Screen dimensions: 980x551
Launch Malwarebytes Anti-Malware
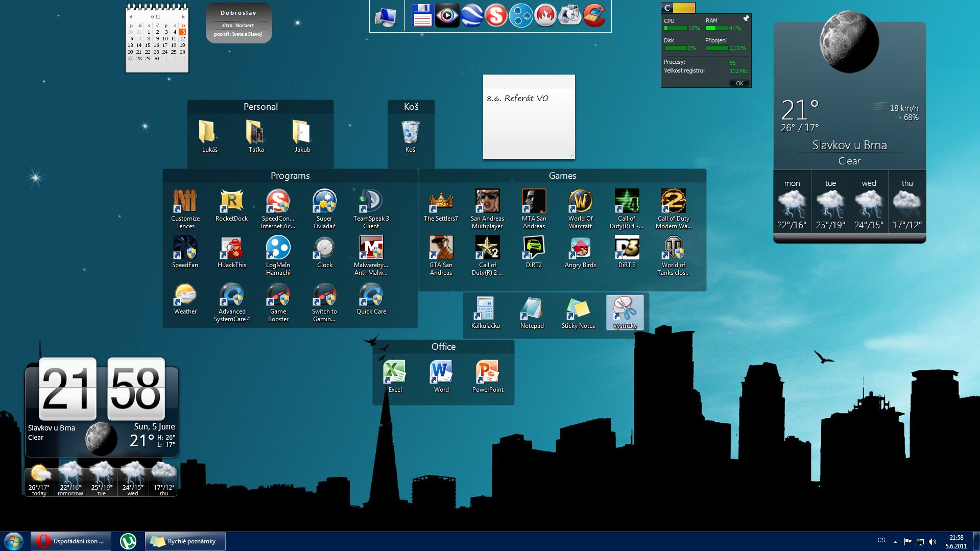(371, 255)
